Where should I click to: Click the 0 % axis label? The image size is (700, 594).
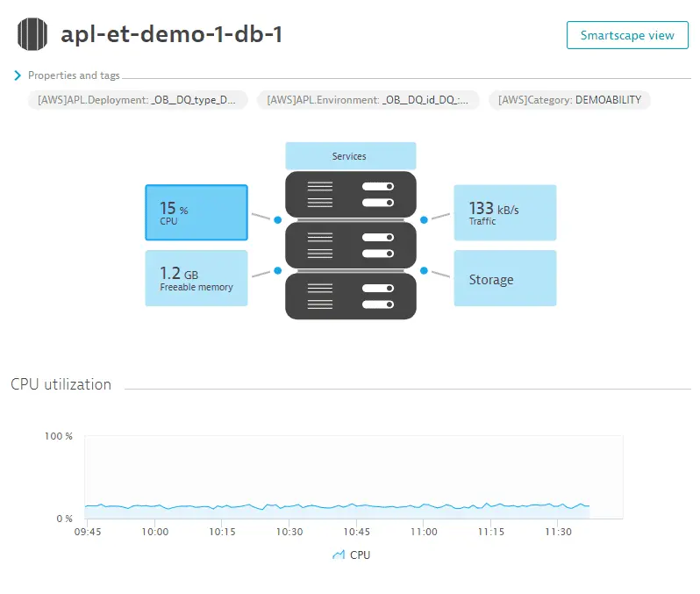64,519
